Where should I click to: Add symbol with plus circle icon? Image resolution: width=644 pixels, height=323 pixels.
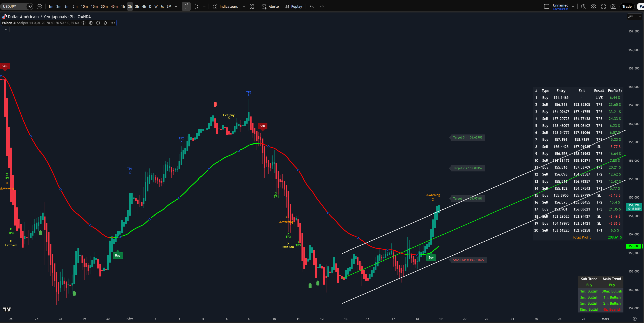(39, 7)
